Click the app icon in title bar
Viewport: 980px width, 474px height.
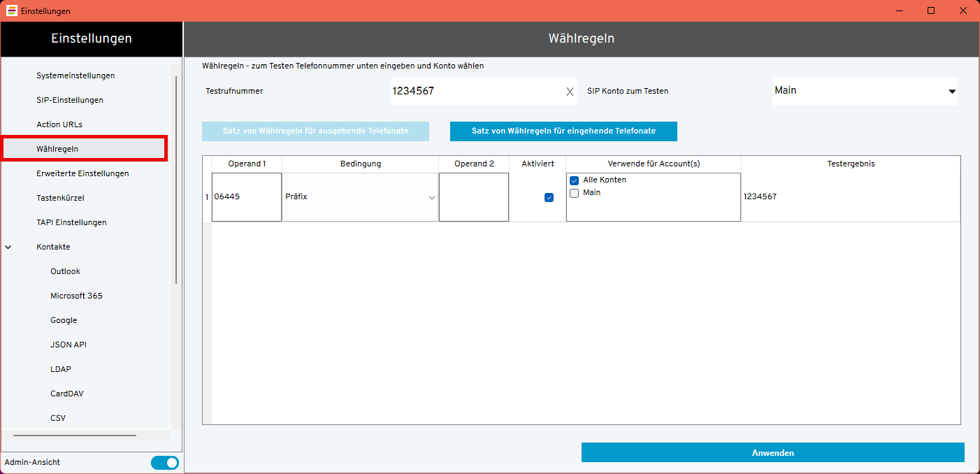coord(11,10)
